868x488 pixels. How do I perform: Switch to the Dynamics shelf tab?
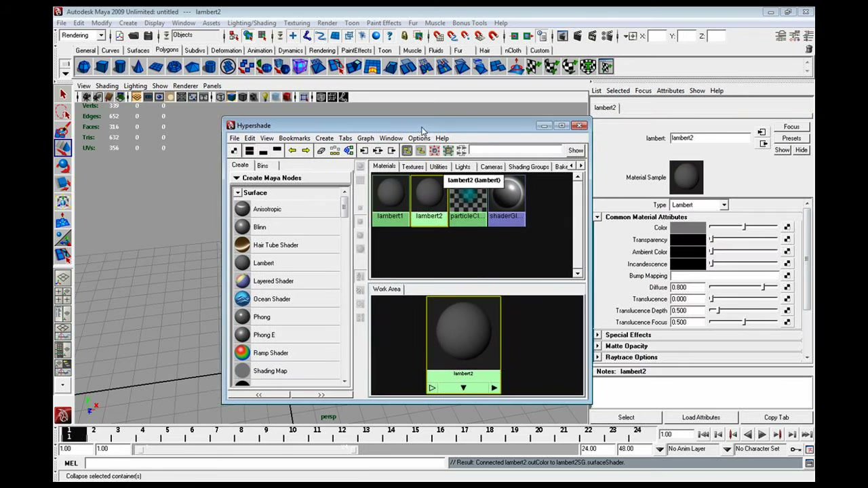[290, 50]
